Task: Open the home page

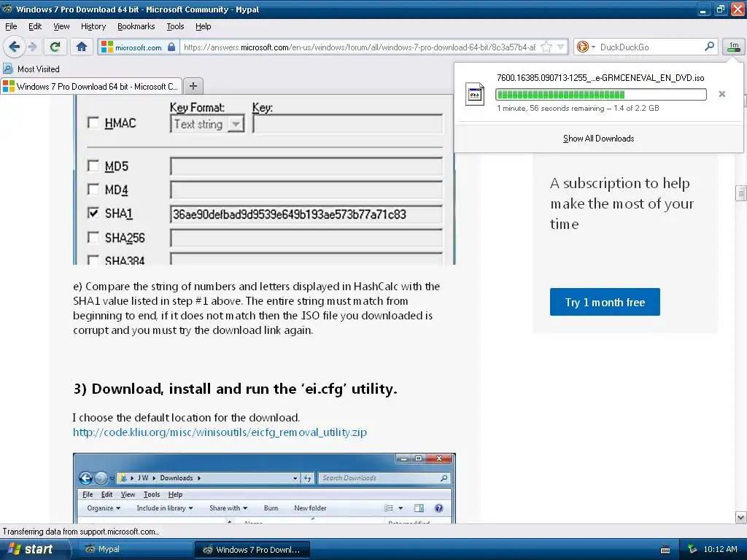Action: [82, 47]
